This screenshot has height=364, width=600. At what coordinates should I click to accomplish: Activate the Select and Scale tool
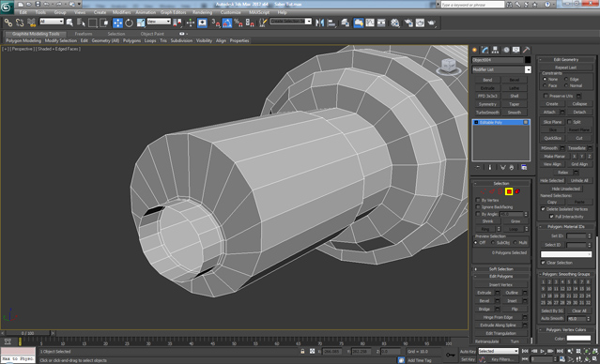[x=141, y=23]
